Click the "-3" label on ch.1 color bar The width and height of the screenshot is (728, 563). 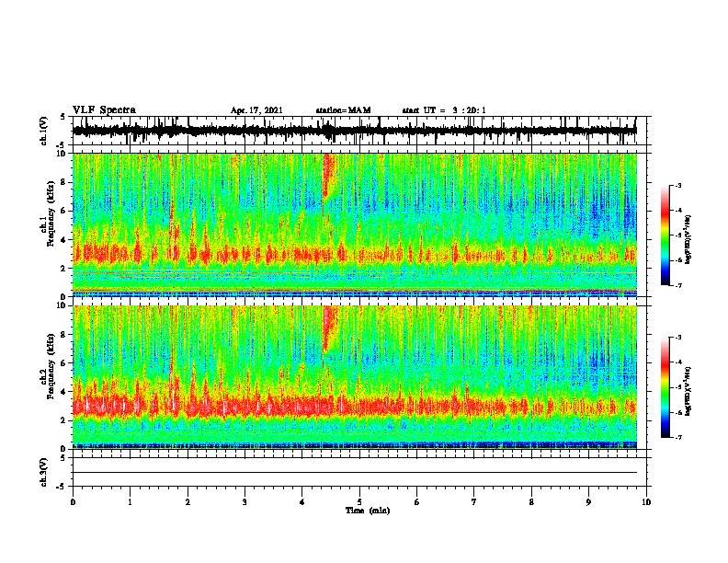[677, 185]
